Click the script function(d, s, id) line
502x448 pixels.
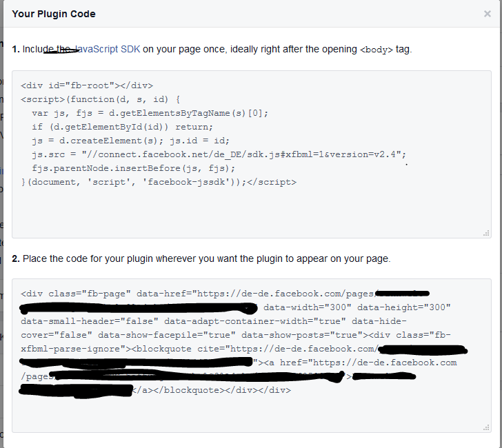click(101, 99)
